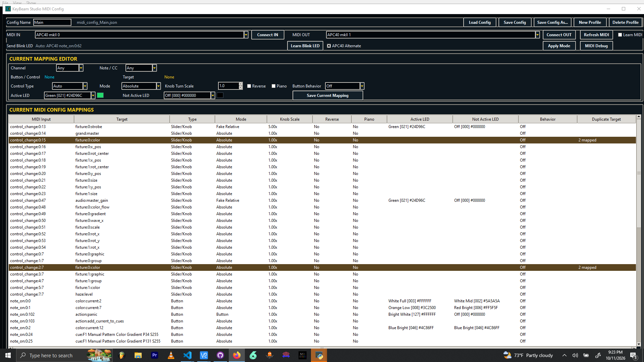This screenshot has height=362, width=644.
Task: Click the Windows Start button
Action: point(8,355)
